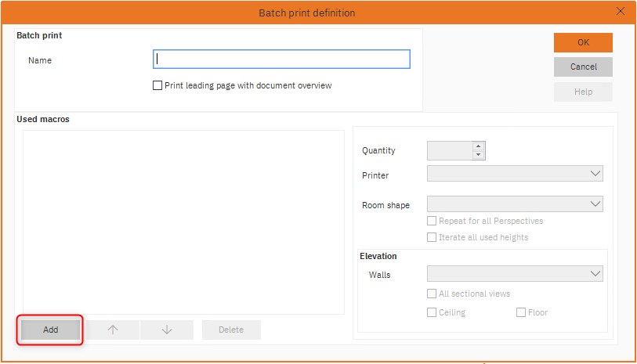
Task: Open Help for batch print
Action: (583, 92)
